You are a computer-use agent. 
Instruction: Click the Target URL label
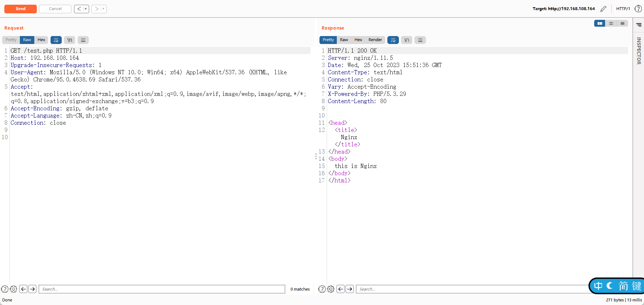[x=563, y=9]
